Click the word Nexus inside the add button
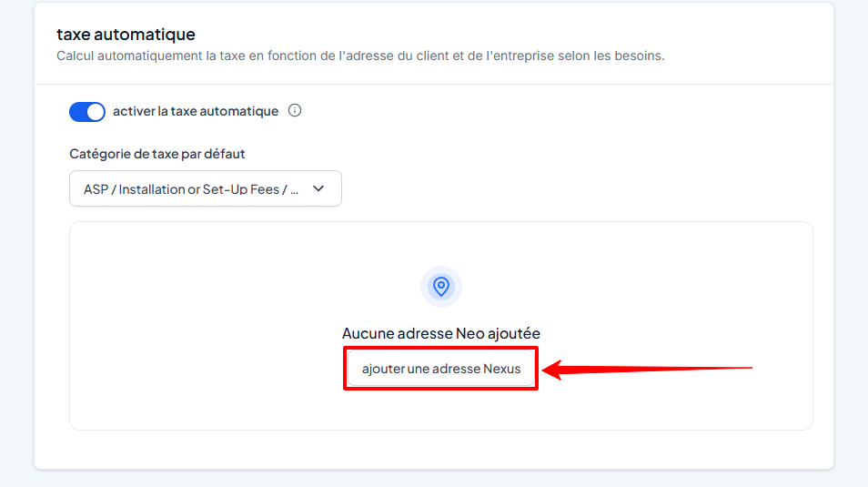 pos(501,369)
